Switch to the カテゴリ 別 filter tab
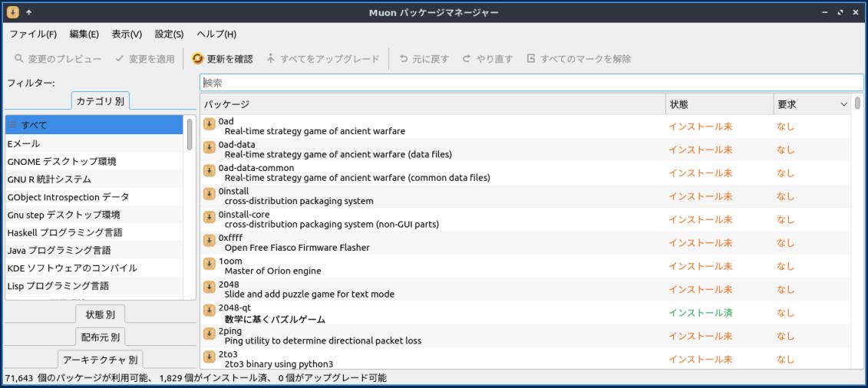 [101, 101]
